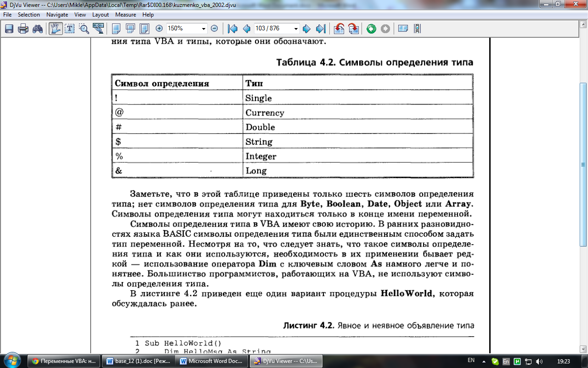The height and width of the screenshot is (368, 588).
Task: Navigate back with green arrow
Action: click(x=371, y=29)
